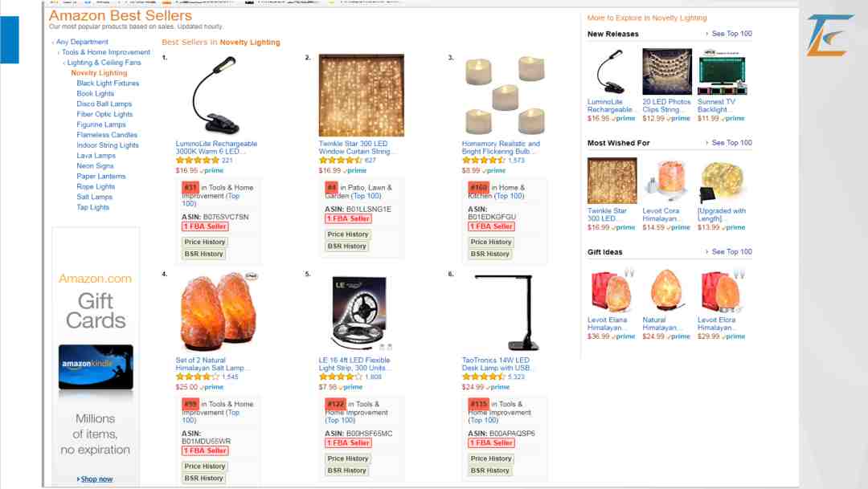Image resolution: width=868 pixels, height=489 pixels.
Task: Click See Top 100 for New Releases
Action: coord(731,34)
